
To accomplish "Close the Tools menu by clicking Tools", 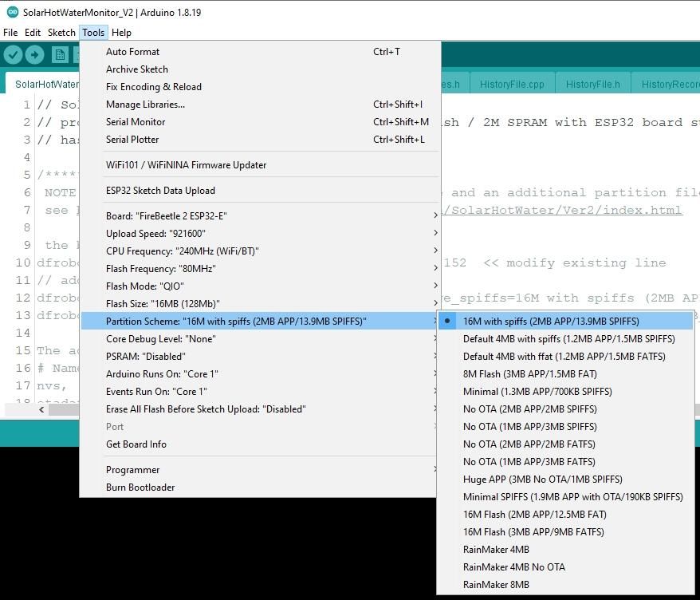I will coord(93,33).
